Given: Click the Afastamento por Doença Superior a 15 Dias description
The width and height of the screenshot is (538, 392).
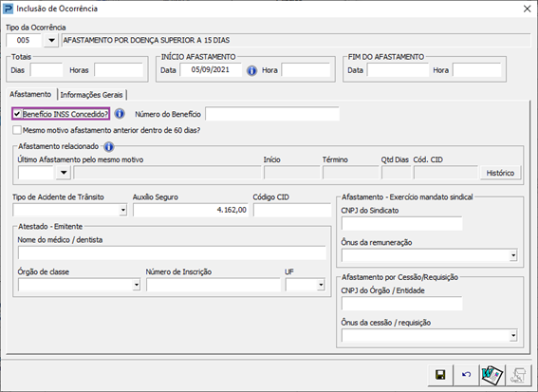Looking at the screenshot, I should click(296, 41).
